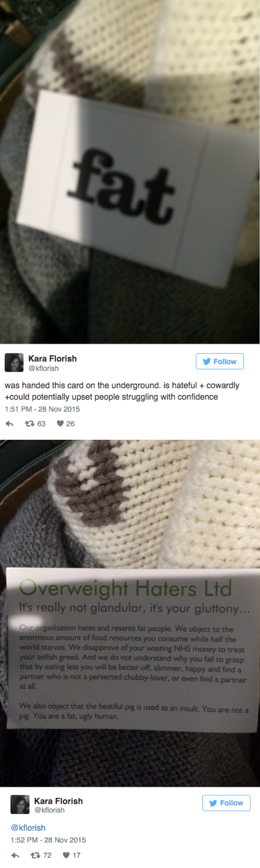Retweet the second tweet with 72 retweets
This screenshot has width=260, height=868.
pos(36,855)
